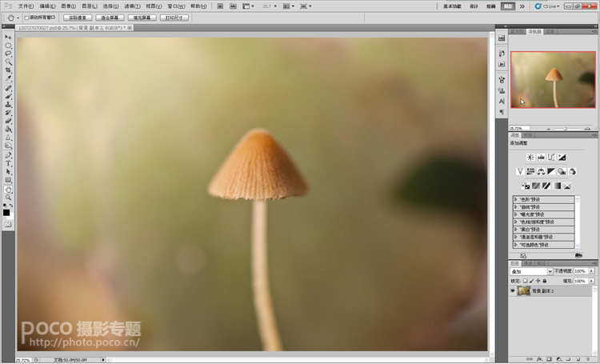Click the 打印尺寸 button
The width and height of the screenshot is (600, 364).
(x=174, y=17)
